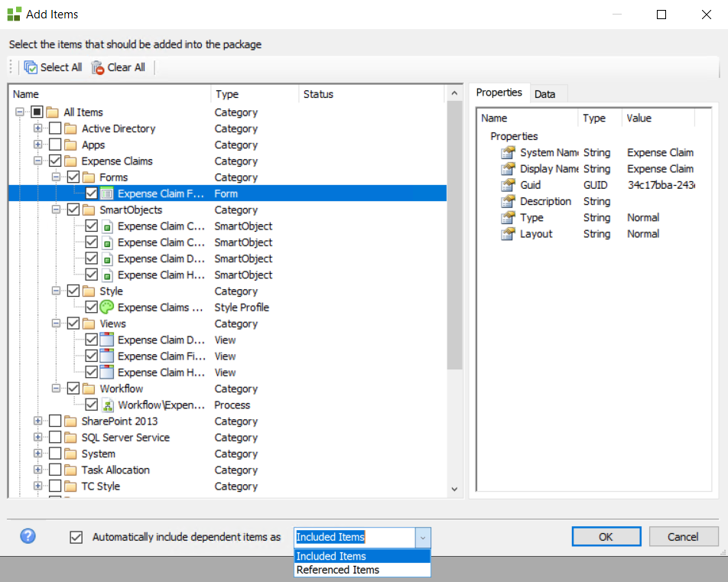Open the Properties tab

pyautogui.click(x=499, y=93)
